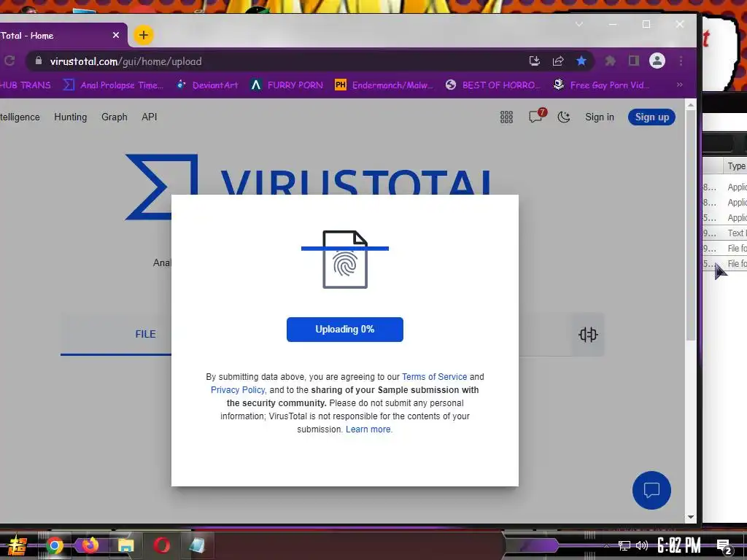
Task: Open the BEST OF HORRO... bookmark
Action: (493, 85)
